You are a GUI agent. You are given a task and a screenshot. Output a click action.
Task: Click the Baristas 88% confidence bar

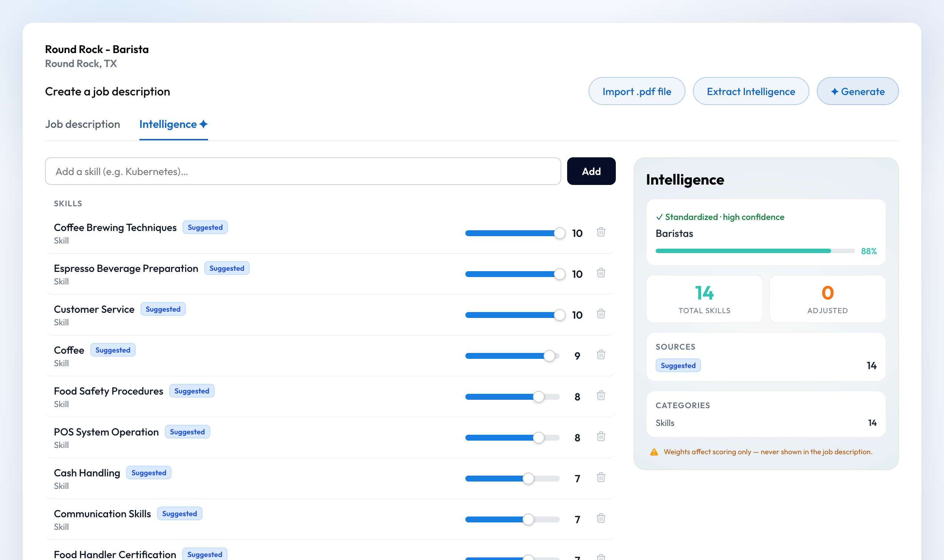755,251
